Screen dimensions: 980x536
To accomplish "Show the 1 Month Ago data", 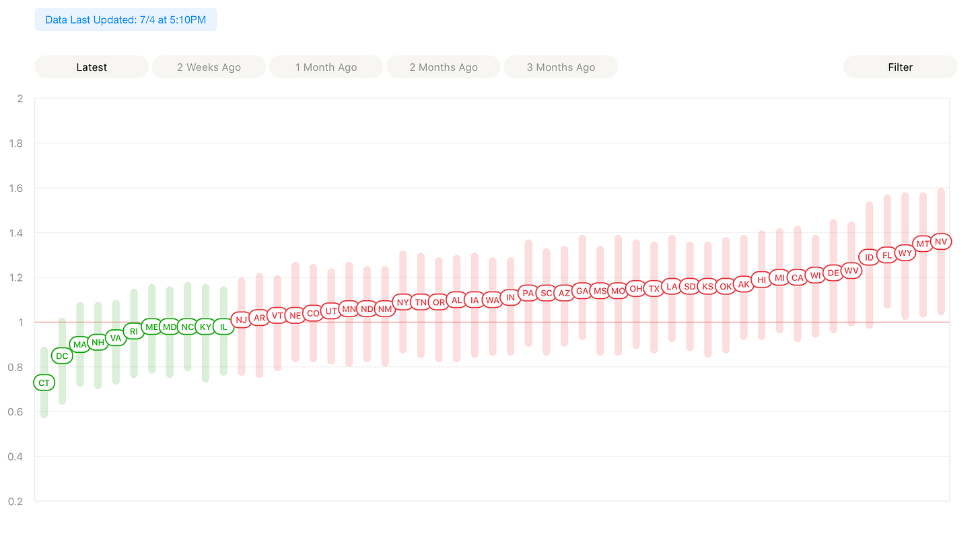I will tap(326, 67).
